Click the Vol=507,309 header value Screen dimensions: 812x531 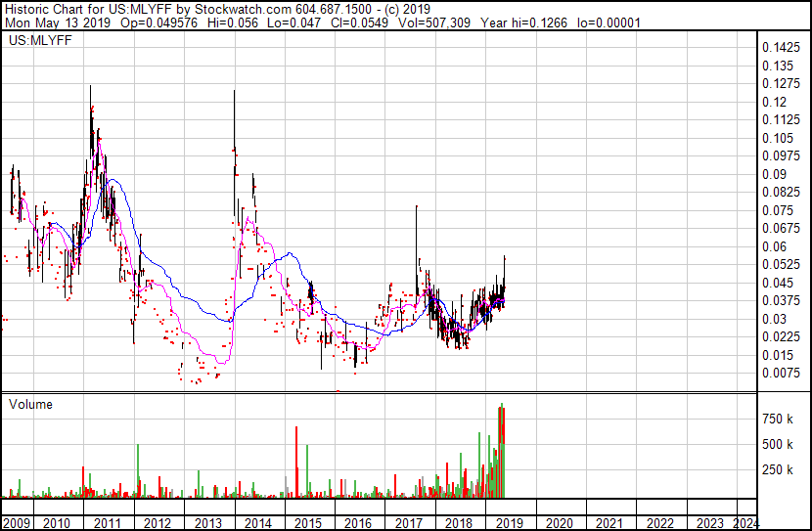tap(434, 22)
